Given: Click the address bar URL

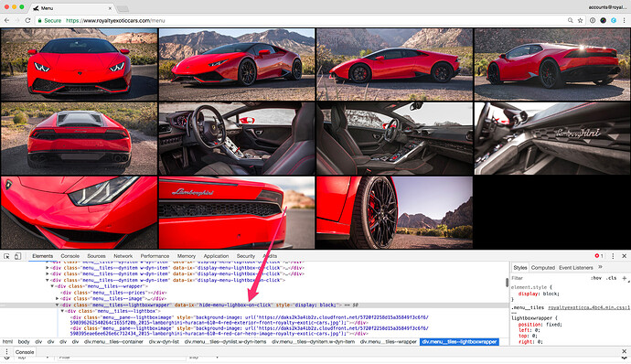Looking at the screenshot, I should coord(115,20).
